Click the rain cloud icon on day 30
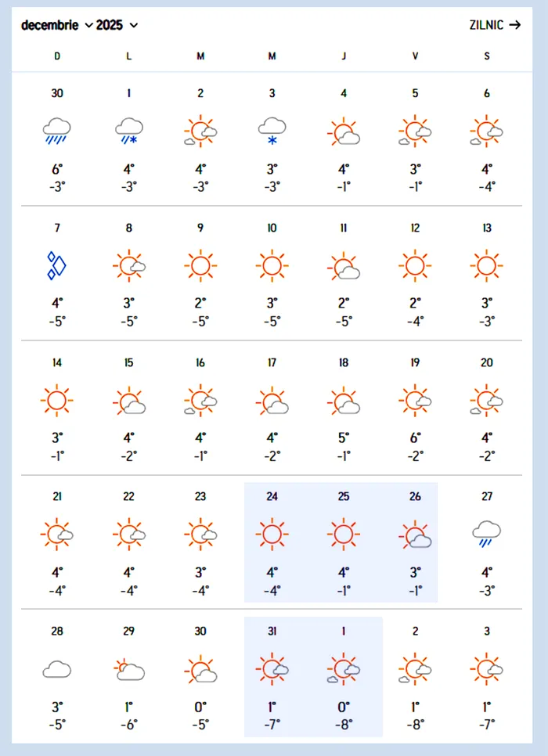 [x=57, y=130]
